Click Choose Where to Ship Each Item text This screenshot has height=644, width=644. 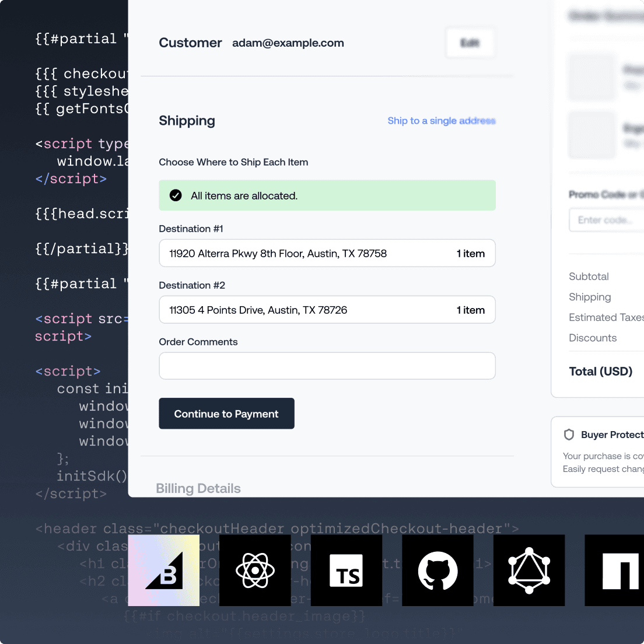233,162
